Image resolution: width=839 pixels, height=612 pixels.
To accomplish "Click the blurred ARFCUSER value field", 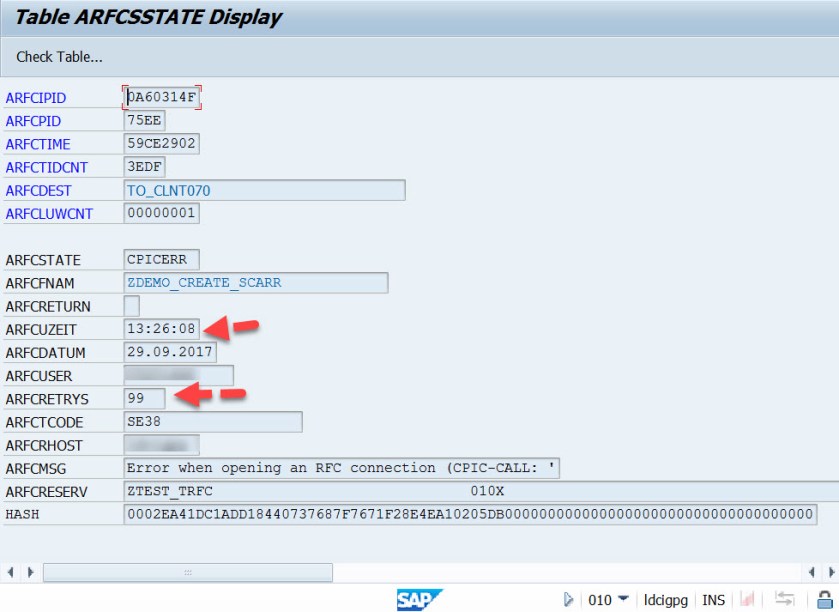I will pyautogui.click(x=179, y=376).
